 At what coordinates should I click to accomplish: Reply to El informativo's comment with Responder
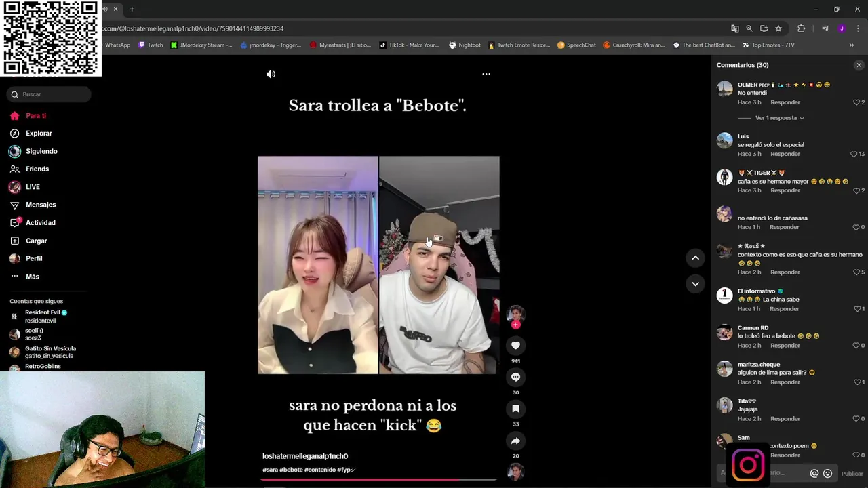[x=785, y=309]
